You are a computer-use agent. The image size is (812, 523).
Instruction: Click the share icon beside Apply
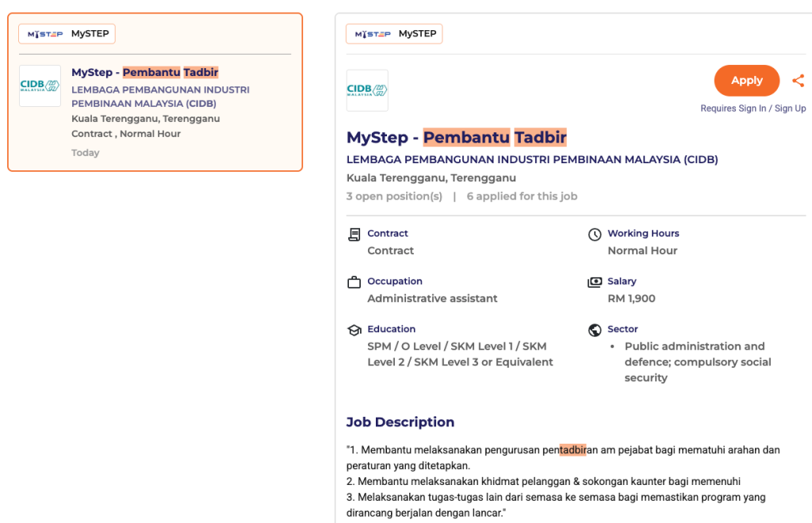click(x=798, y=81)
